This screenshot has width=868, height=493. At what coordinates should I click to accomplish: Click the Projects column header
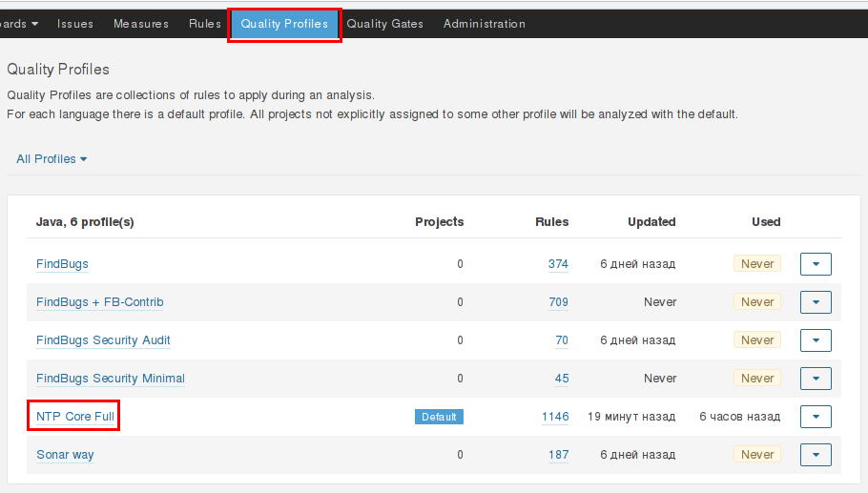[x=440, y=222]
